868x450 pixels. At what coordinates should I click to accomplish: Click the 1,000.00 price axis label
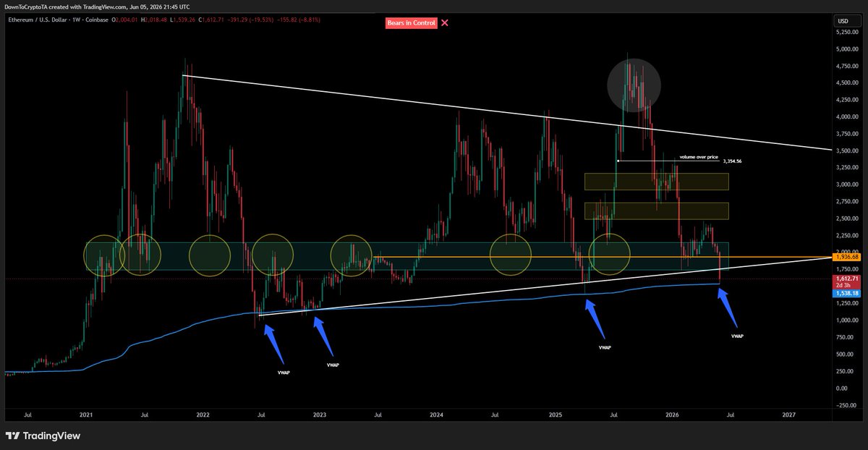(x=847, y=320)
